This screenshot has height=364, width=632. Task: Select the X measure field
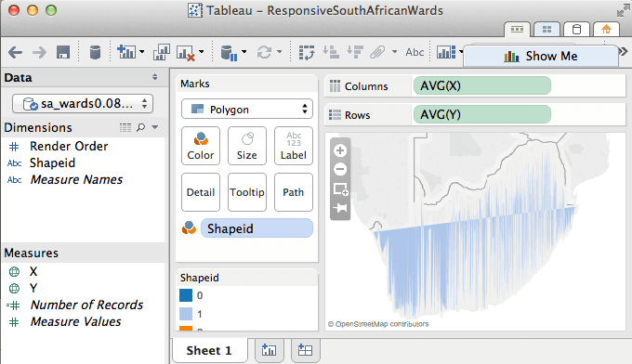pyautogui.click(x=33, y=272)
